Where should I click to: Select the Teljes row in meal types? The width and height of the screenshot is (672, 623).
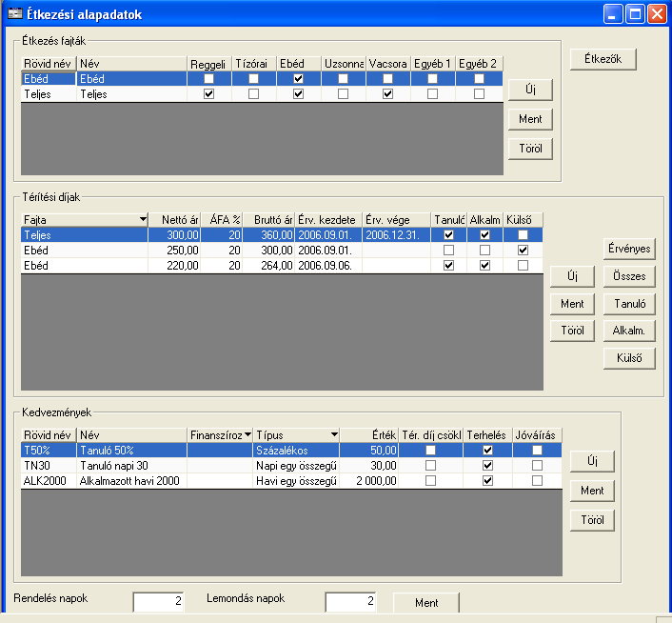click(262, 94)
